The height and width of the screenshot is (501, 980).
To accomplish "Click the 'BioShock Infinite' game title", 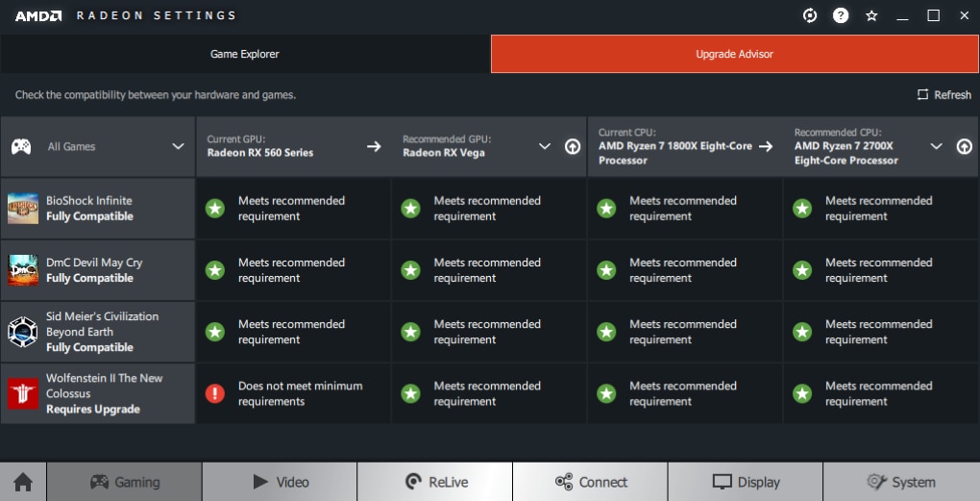I will tap(88, 201).
